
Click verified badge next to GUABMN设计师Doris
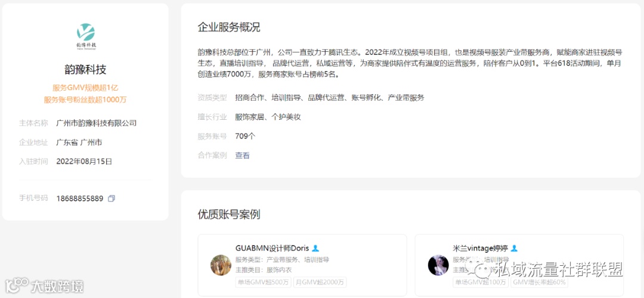point(315,249)
